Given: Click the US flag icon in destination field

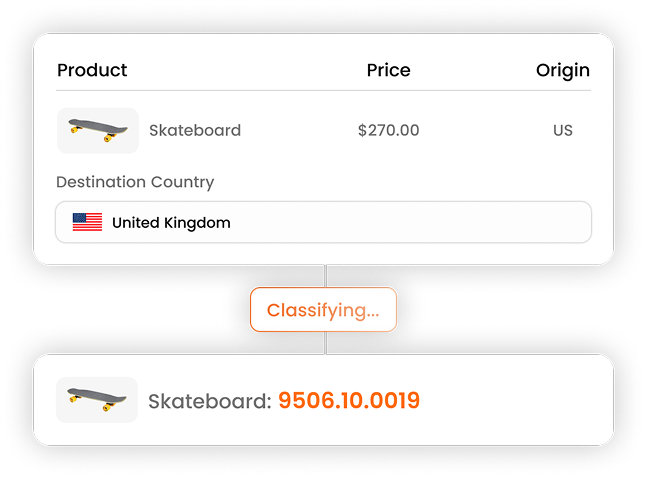Looking at the screenshot, I should pos(87,222).
